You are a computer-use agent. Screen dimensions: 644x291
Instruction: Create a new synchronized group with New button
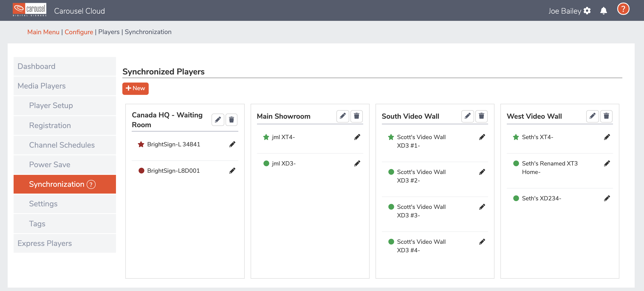click(x=135, y=88)
